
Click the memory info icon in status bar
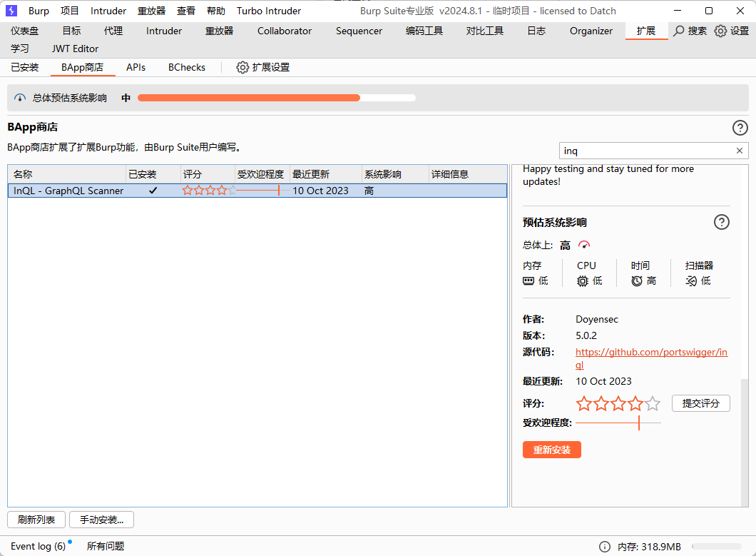tap(605, 546)
